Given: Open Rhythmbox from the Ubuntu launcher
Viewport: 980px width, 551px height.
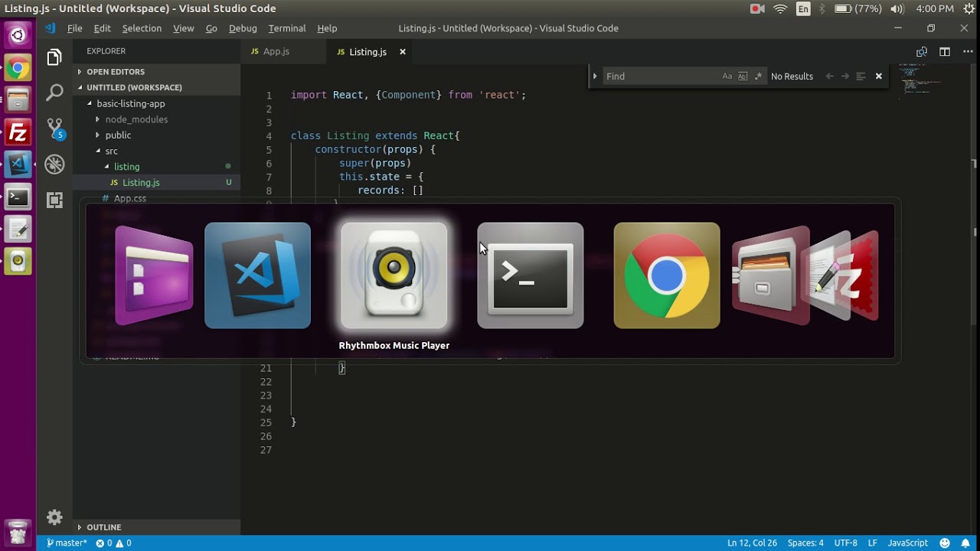Looking at the screenshot, I should (18, 261).
